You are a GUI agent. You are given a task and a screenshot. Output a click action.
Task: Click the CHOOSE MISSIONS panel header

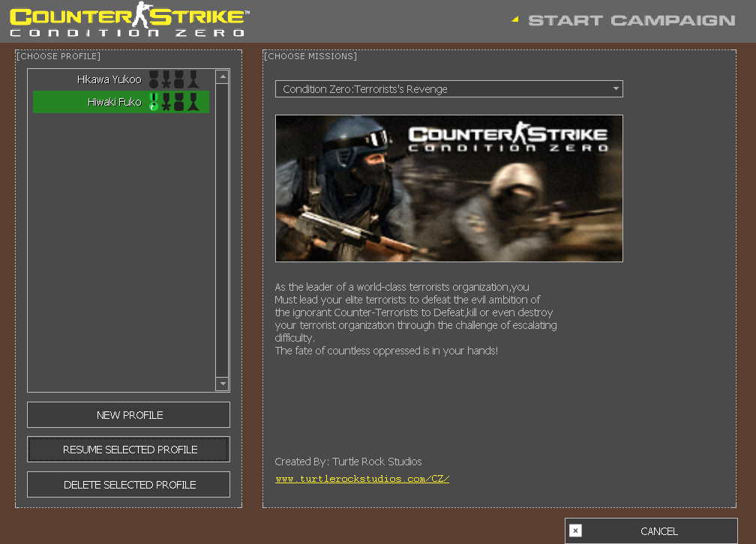(x=310, y=55)
